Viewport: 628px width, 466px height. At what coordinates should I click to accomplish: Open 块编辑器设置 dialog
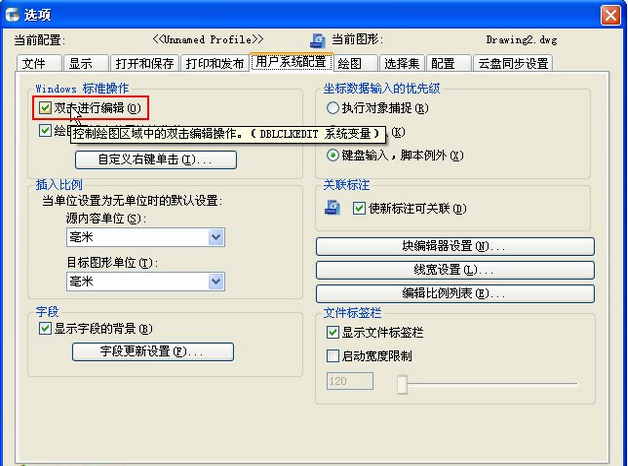455,246
